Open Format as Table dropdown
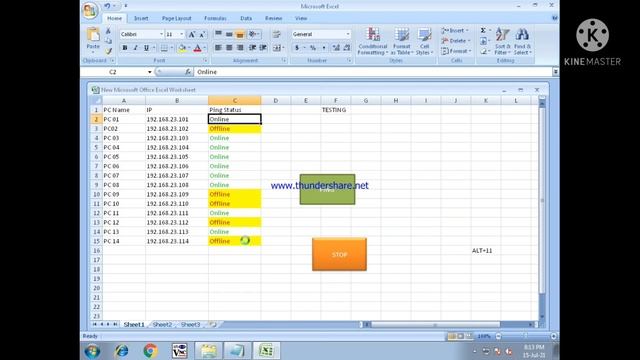This screenshot has width=640, height=360. (402, 41)
